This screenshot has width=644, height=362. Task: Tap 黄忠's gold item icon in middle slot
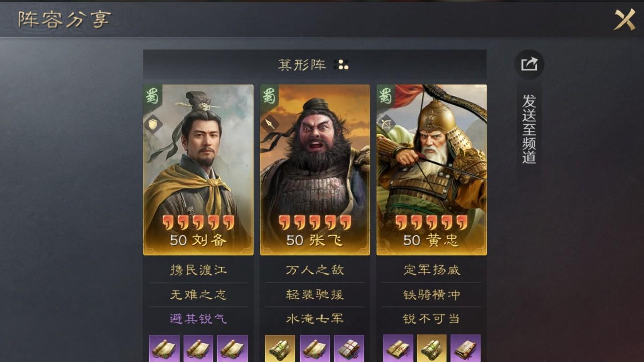click(x=432, y=348)
